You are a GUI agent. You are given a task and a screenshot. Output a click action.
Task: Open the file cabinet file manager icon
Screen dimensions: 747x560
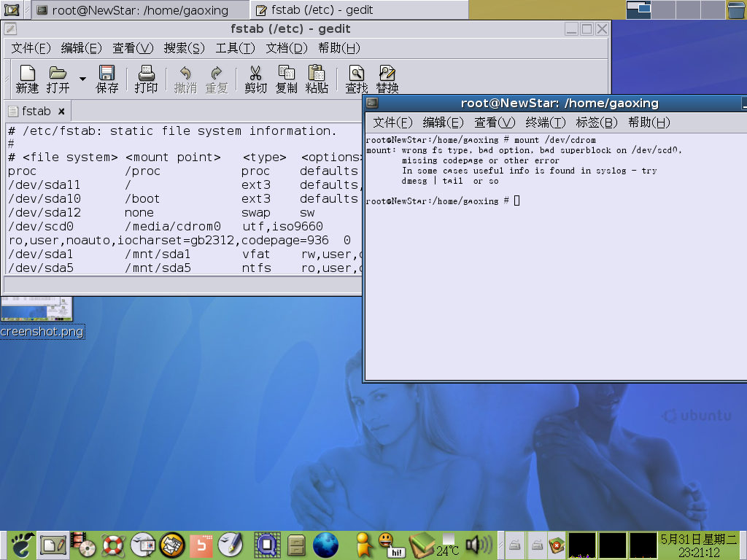pyautogui.click(x=296, y=545)
